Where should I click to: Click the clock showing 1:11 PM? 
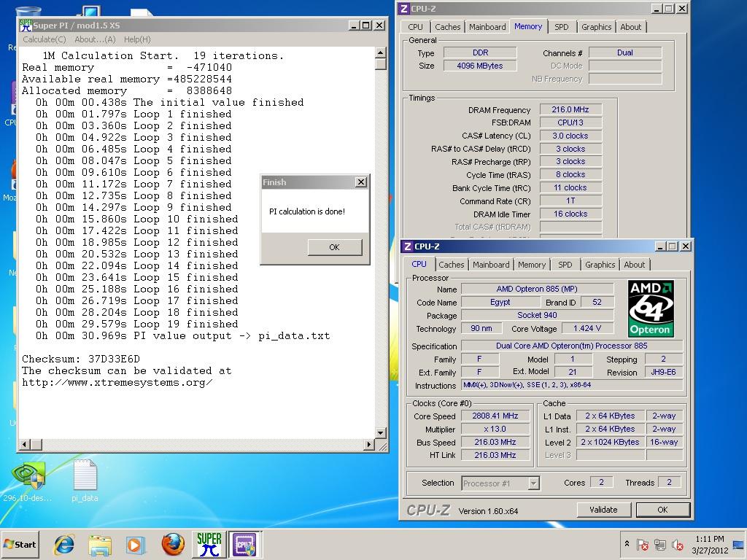(710, 539)
